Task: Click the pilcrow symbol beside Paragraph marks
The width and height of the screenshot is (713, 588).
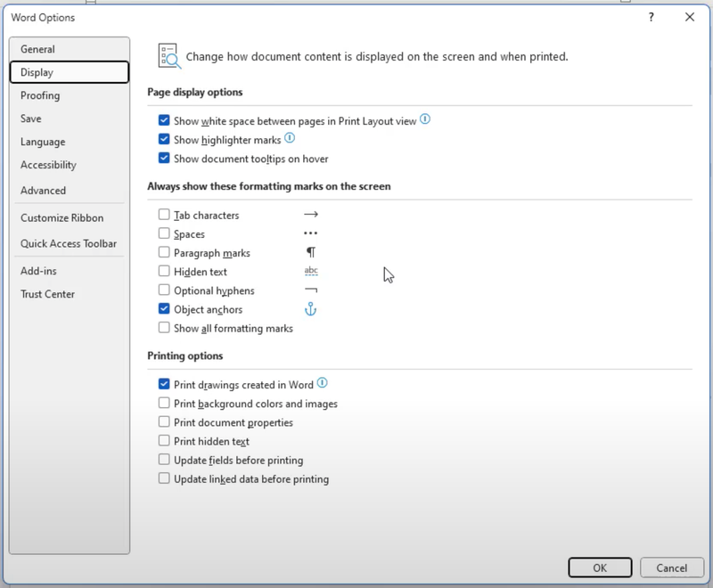Action: pyautogui.click(x=311, y=253)
